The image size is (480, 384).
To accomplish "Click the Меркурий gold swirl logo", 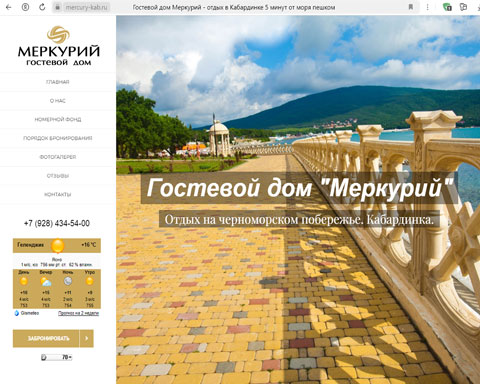I will click(x=58, y=34).
